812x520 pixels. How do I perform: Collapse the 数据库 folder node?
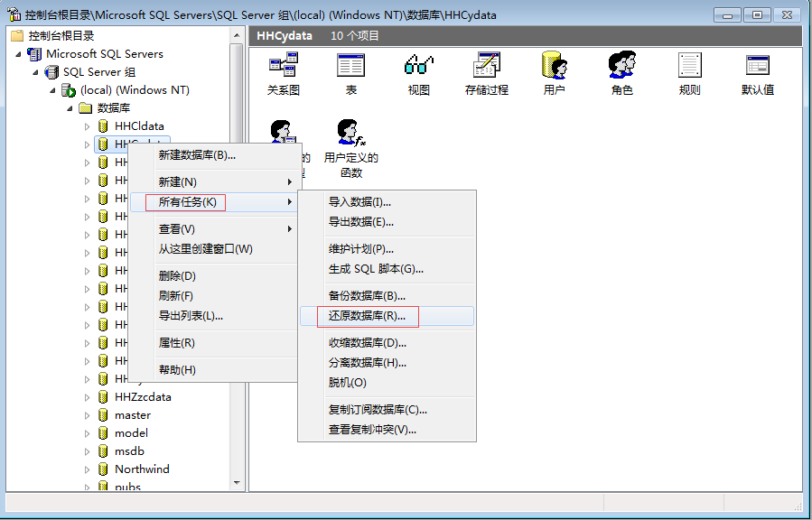pyautogui.click(x=70, y=108)
